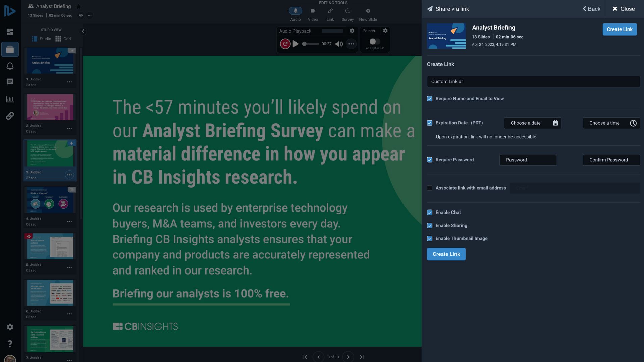Open the Choose a date picker
The width and height of the screenshot is (644, 362).
[533, 123]
